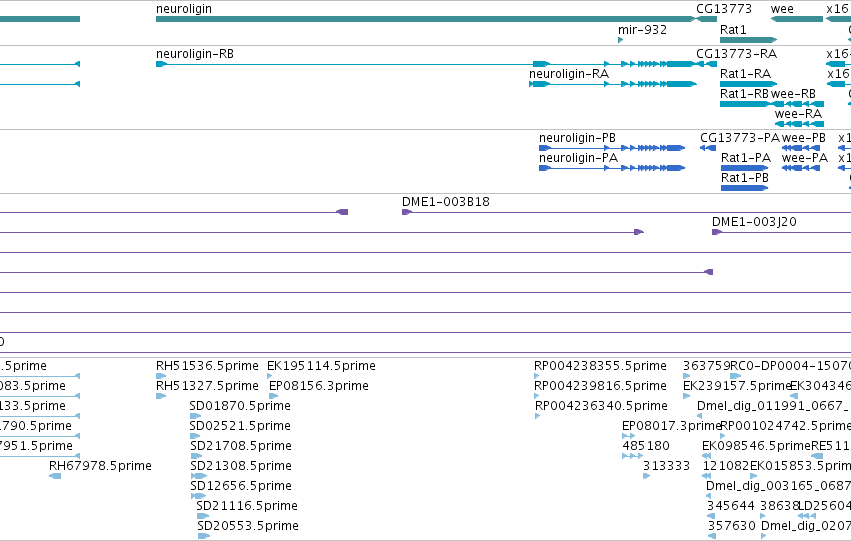The width and height of the screenshot is (851, 541).
Task: Click the purple DME1-003J20 start arrow glyph
Action: click(716, 232)
